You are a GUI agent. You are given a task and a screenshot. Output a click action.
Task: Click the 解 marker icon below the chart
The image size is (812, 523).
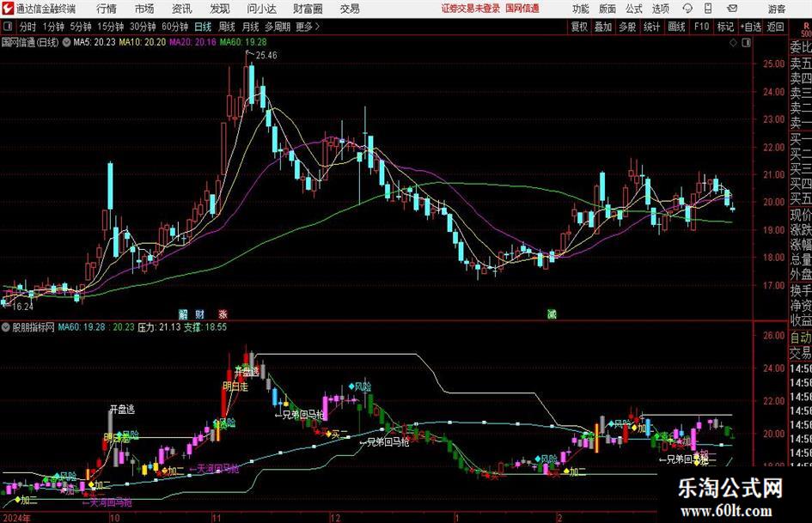(183, 313)
